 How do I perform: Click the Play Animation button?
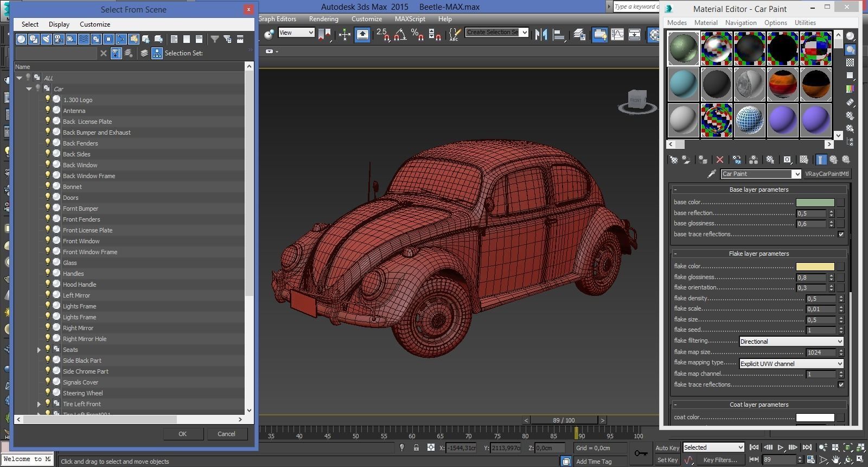[x=781, y=447]
